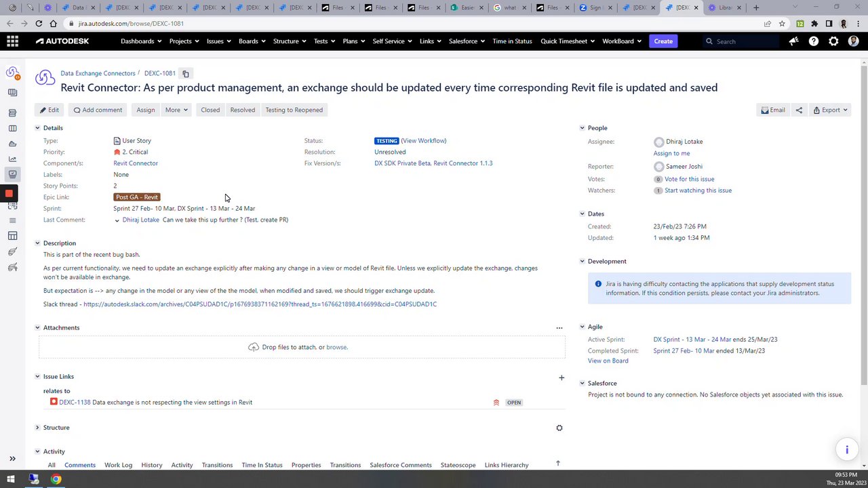Screen dimensions: 868x488
Task: Switch to the History tab
Action: 152,465
